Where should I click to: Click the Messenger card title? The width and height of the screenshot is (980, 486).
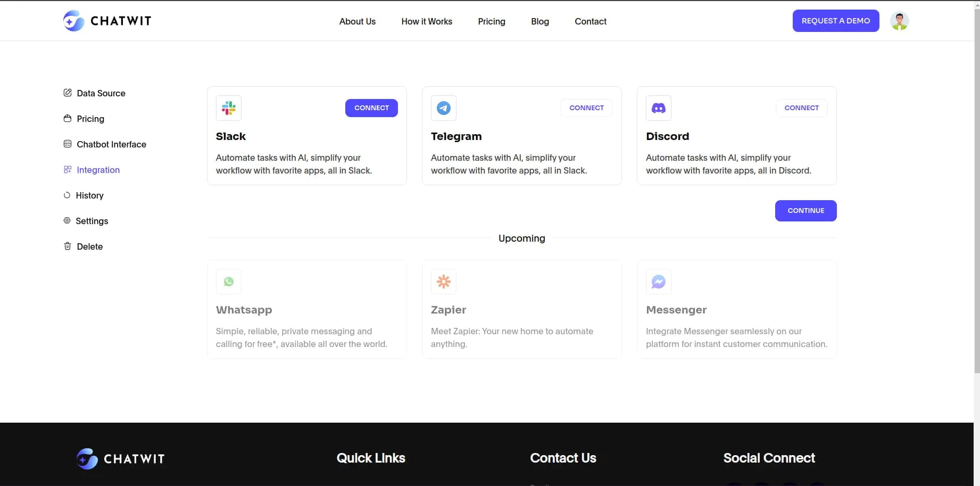676,310
